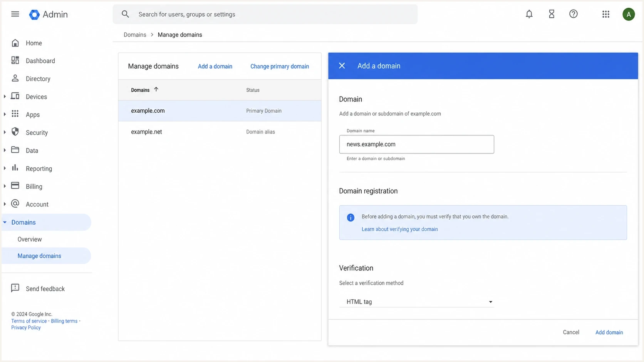Click the search users, groups or settings box
This screenshot has width=644, height=362.
pyautogui.click(x=265, y=14)
